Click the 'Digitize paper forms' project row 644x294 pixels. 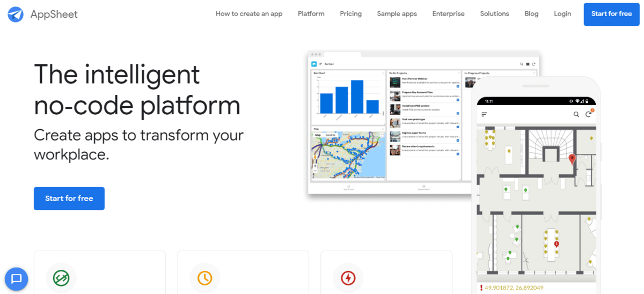click(x=425, y=136)
